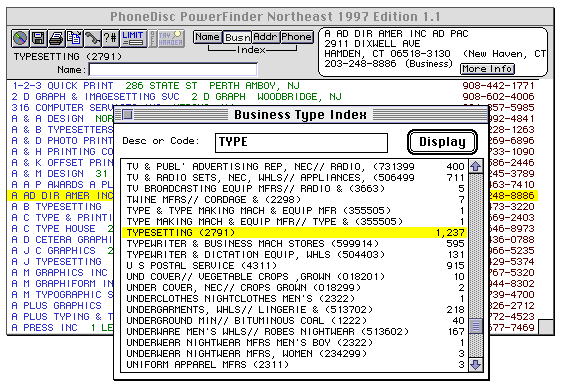Select highlighted A AD DIR AMER INC listing

(61, 196)
